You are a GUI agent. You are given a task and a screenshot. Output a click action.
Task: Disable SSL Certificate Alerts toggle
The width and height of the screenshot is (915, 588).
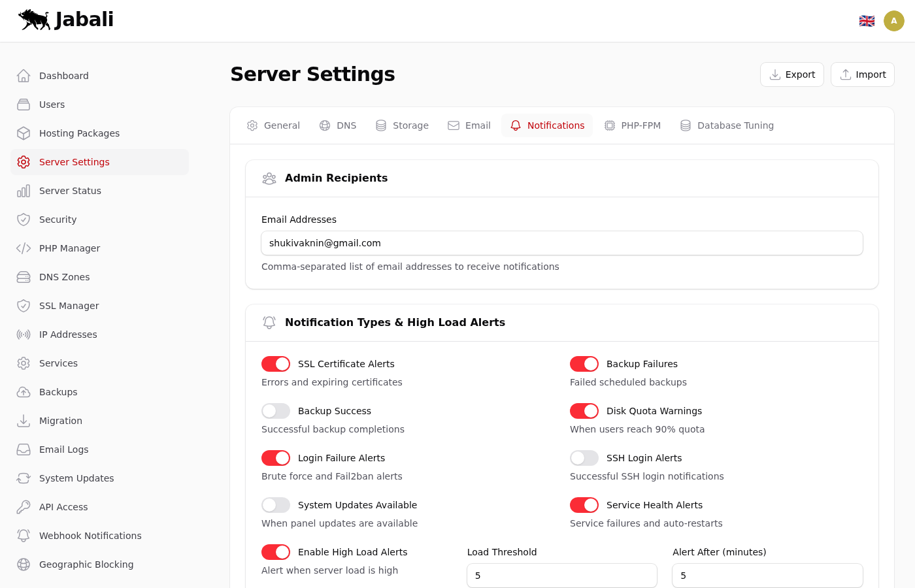(x=276, y=364)
